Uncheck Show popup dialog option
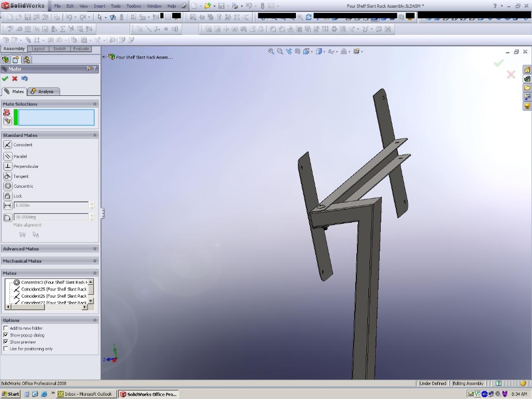This screenshot has width=532, height=399. (6, 335)
